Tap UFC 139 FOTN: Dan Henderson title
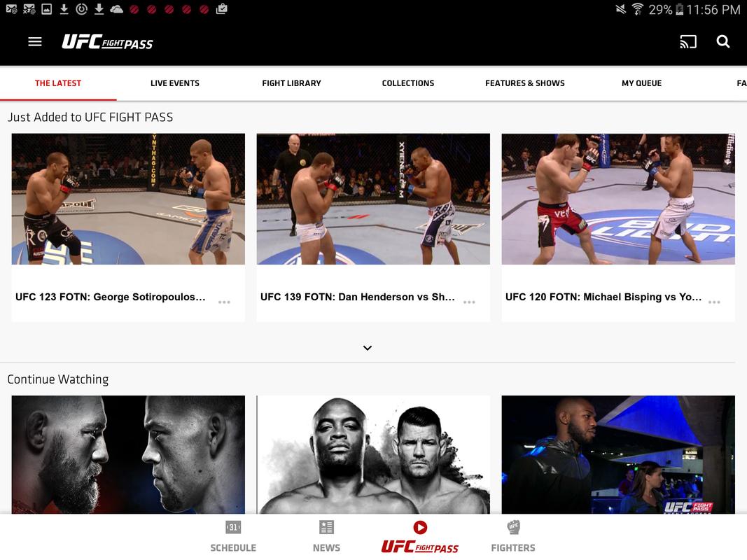The width and height of the screenshot is (747, 560). pyautogui.click(x=357, y=297)
